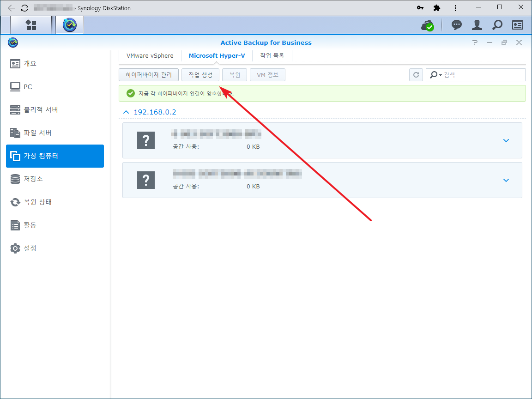Switch to the Microsoft Hyper-V tab
Screen dimensions: 532x399
(x=217, y=55)
